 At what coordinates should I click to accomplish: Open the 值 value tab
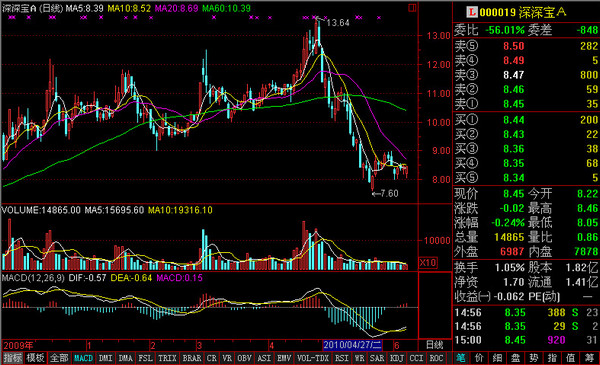(571, 358)
